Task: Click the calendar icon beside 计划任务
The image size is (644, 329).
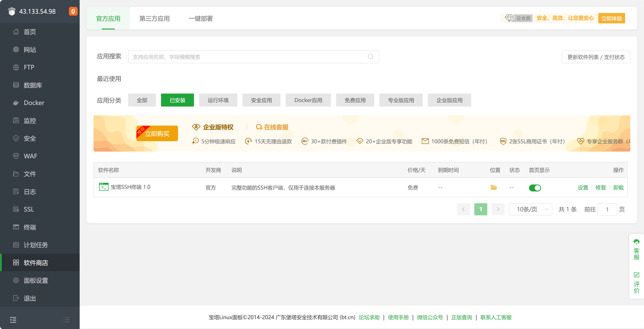Action: [16, 245]
